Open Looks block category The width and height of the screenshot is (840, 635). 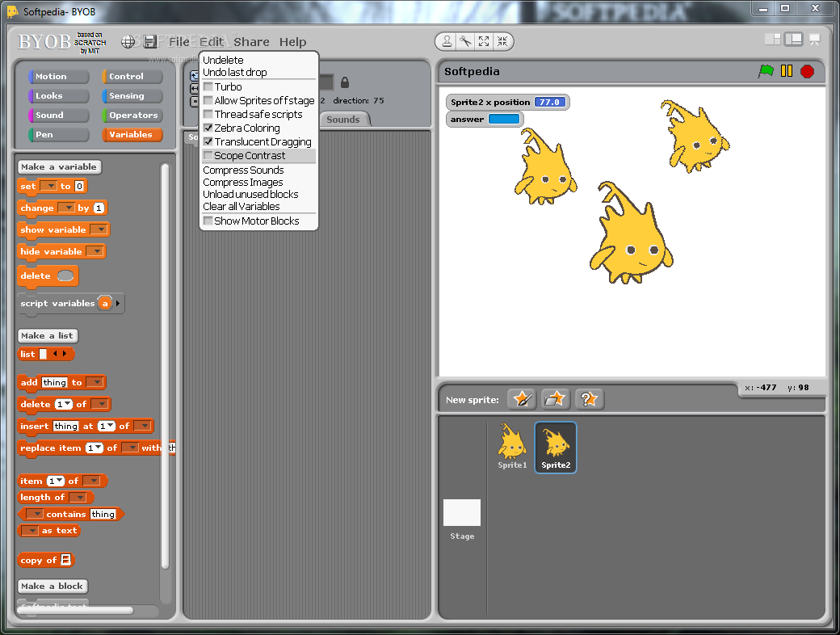(x=58, y=96)
